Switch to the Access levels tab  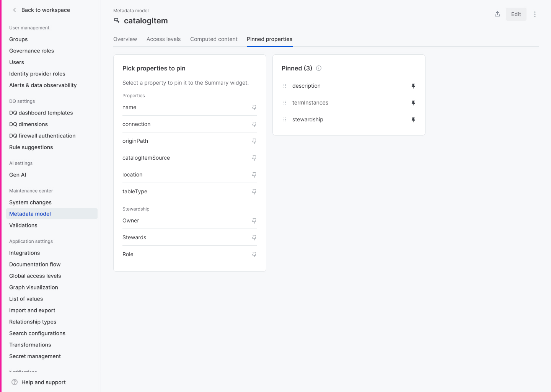[163, 39]
